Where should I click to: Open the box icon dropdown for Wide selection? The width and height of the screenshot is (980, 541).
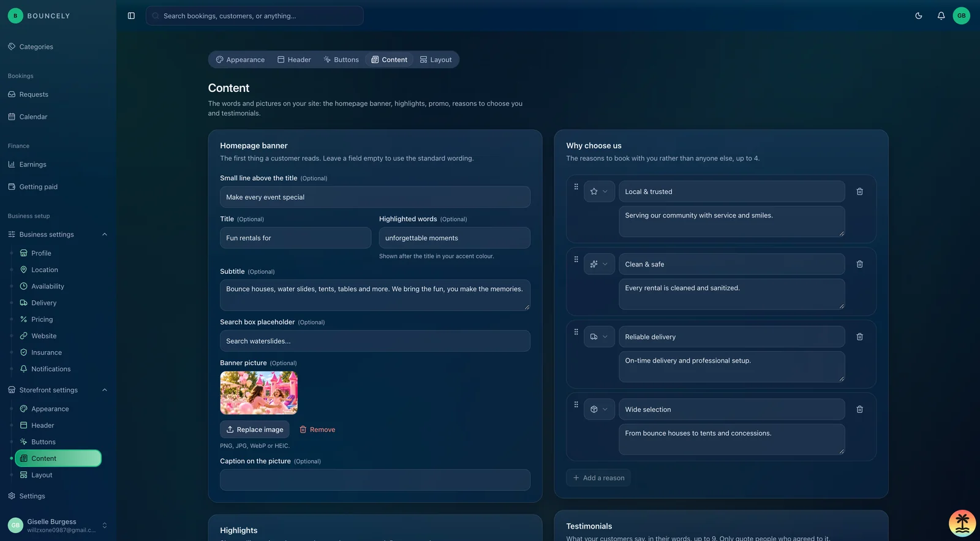599,409
